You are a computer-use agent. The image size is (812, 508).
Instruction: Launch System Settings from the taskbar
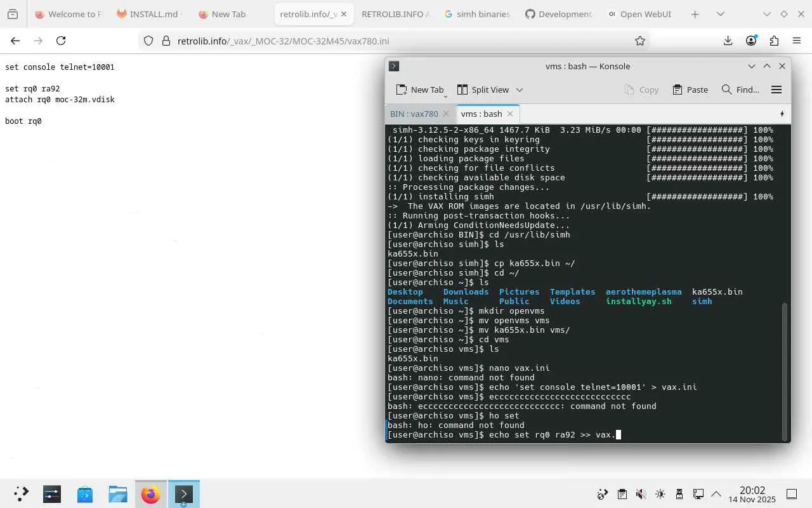coord(52,494)
